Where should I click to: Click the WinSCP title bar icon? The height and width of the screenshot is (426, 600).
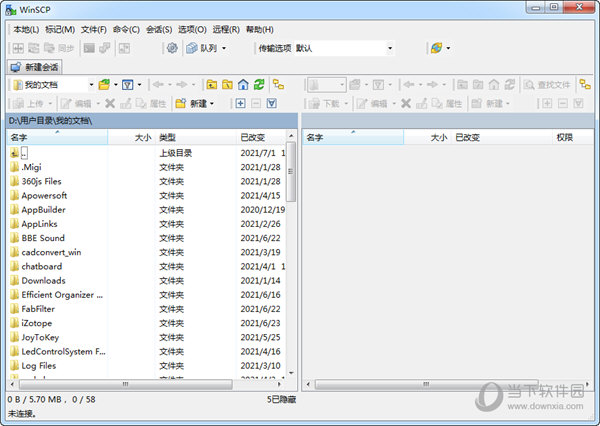tap(11, 10)
